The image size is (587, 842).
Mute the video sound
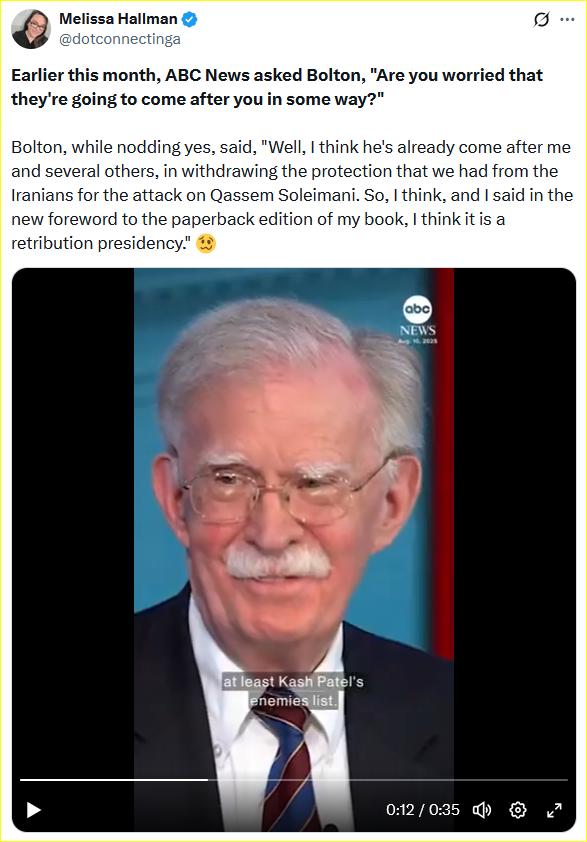coord(482,810)
